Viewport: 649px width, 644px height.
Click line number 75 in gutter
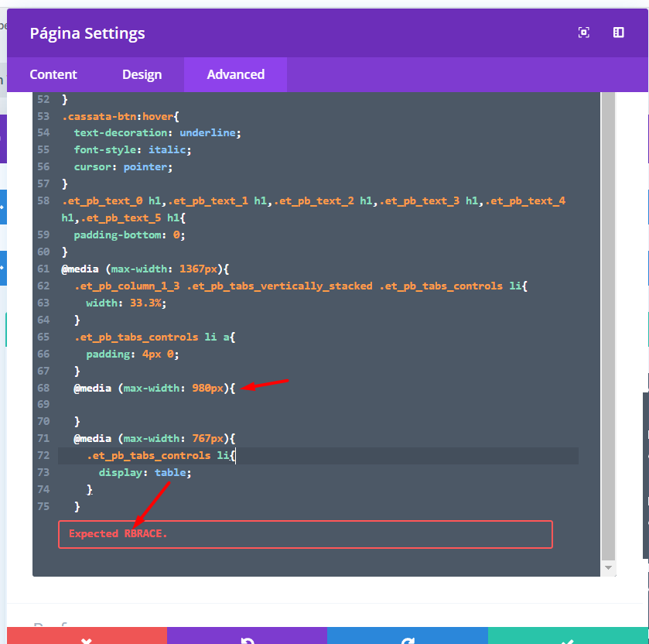[x=43, y=506]
